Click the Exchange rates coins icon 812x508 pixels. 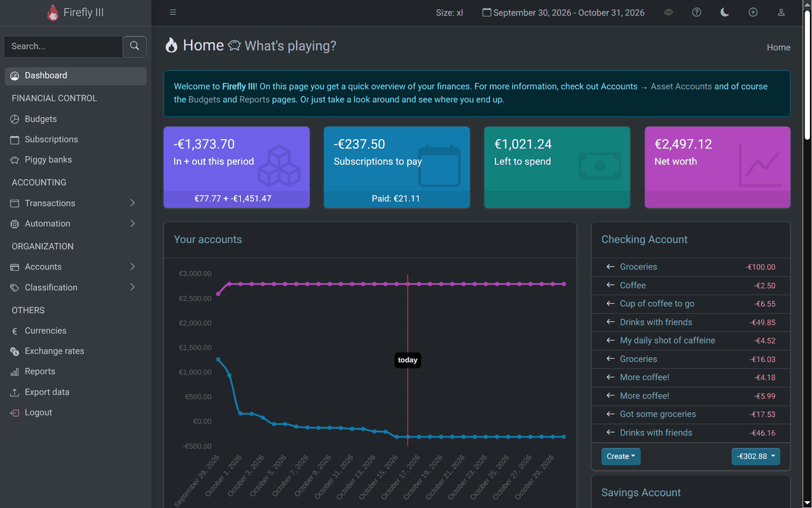click(15, 352)
